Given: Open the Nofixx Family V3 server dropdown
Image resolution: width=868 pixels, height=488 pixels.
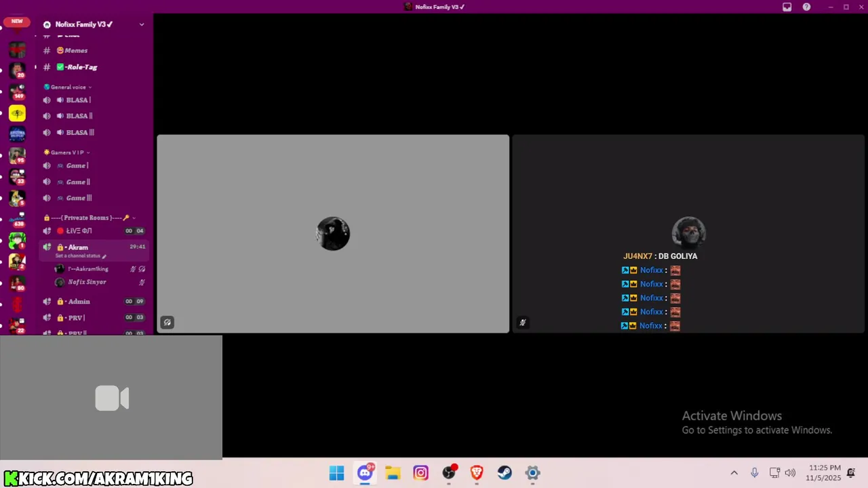Looking at the screenshot, I should (142, 24).
